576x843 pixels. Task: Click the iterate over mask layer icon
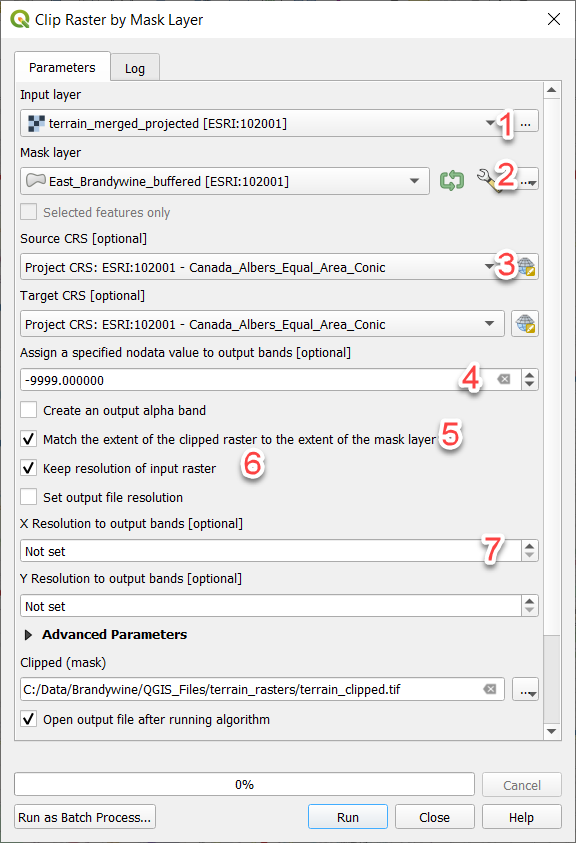click(452, 181)
